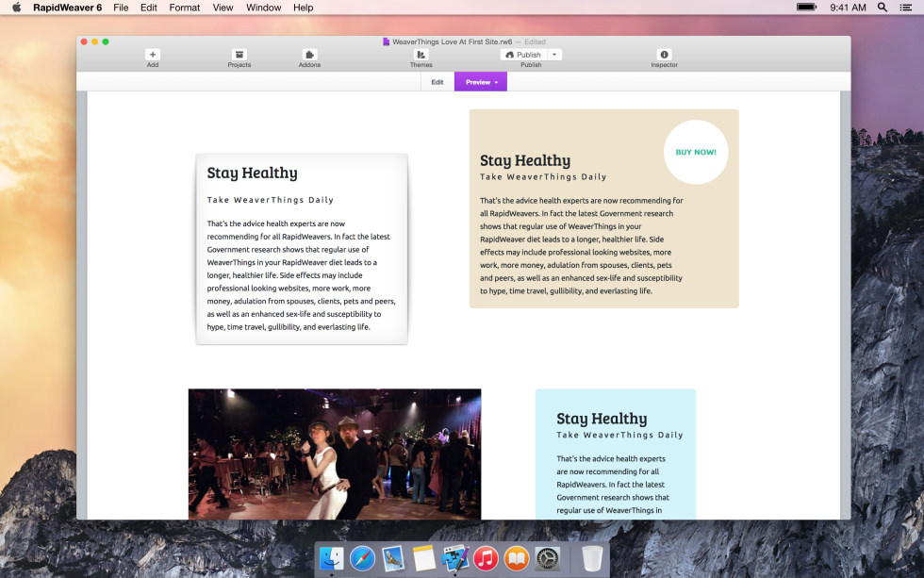The width and height of the screenshot is (924, 578).
Task: Expand the Publish dropdown arrow
Action: (554, 55)
